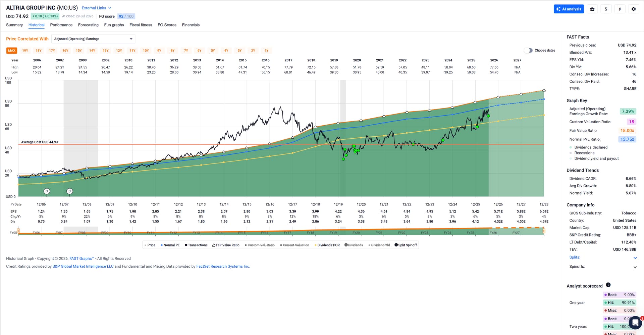644x335 pixels.
Task: Click the lightning bolt icon
Action: click(x=620, y=9)
